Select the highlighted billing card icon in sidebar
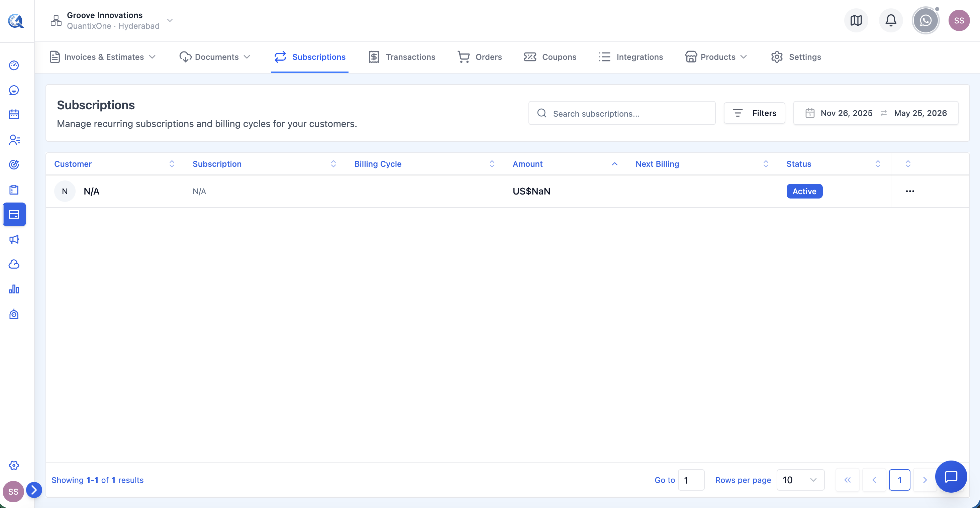This screenshot has width=980, height=508. pos(14,215)
